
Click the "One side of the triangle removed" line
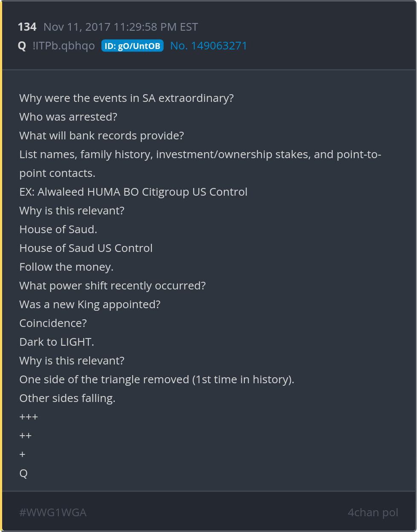pos(156,379)
